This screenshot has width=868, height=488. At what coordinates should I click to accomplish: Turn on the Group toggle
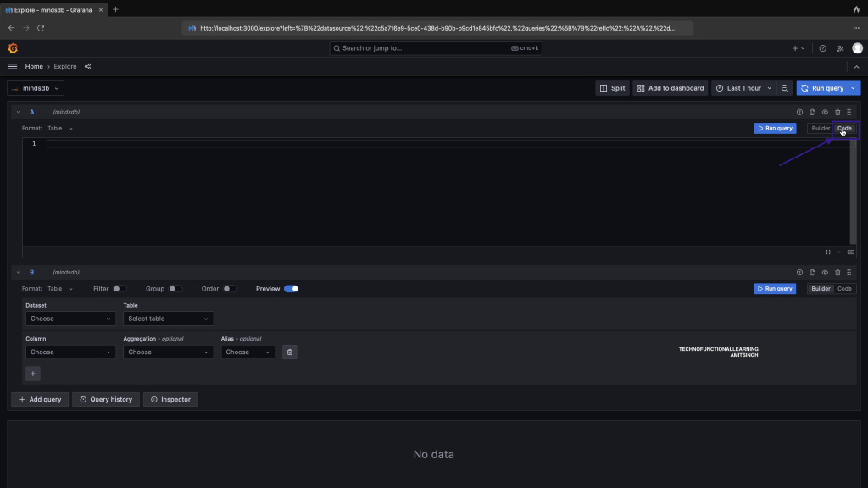click(x=175, y=289)
